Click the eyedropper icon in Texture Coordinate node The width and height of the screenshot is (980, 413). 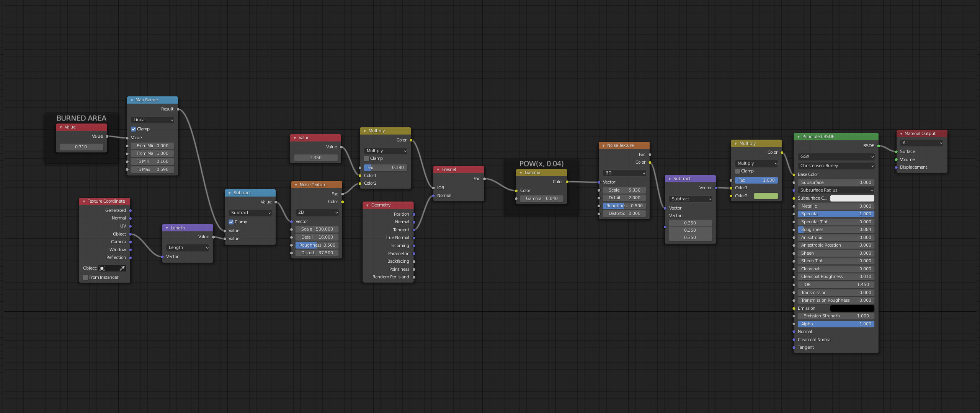coord(122,268)
